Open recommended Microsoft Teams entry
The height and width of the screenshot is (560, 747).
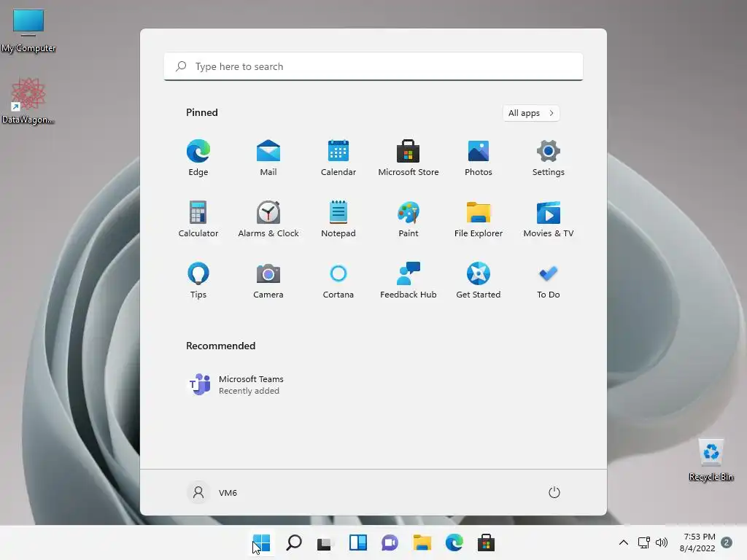(x=236, y=384)
